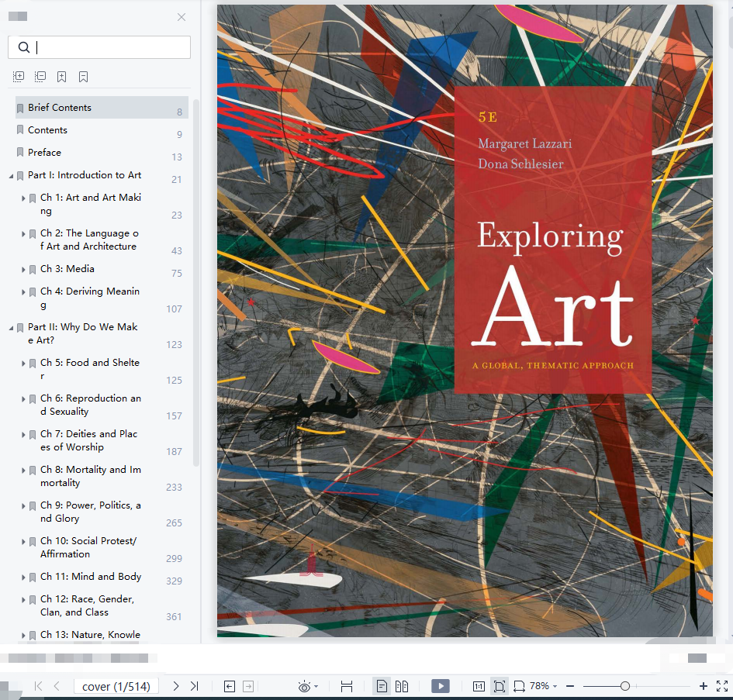Select single page view

coord(382,686)
